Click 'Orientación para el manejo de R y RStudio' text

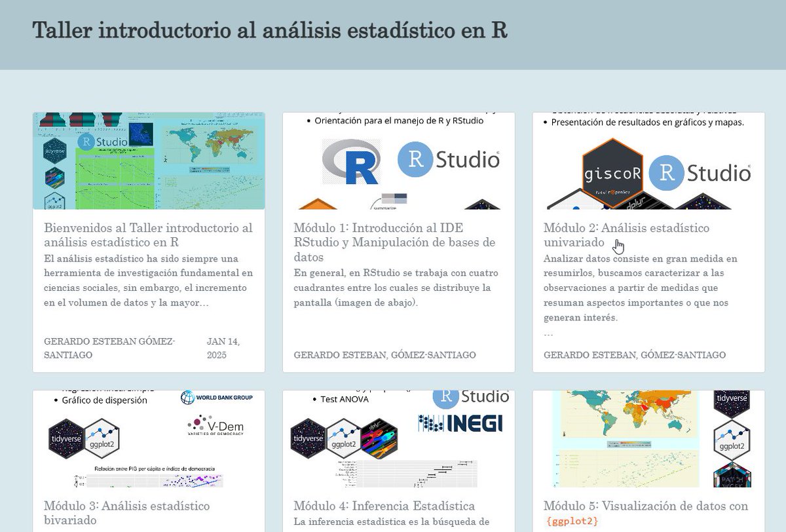[399, 121]
